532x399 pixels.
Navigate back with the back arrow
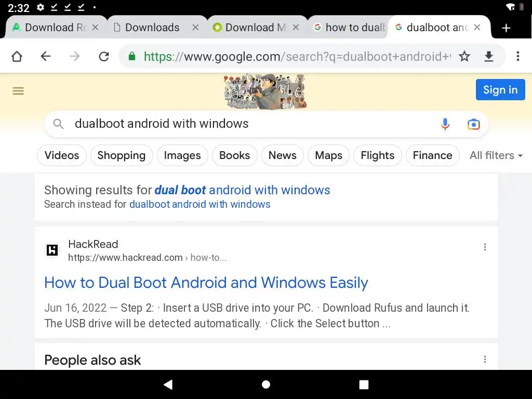[x=46, y=56]
